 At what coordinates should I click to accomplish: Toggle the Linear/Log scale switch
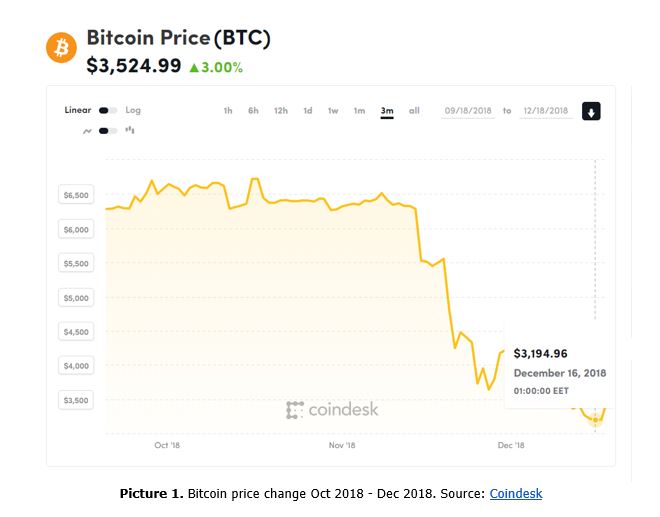tap(108, 110)
